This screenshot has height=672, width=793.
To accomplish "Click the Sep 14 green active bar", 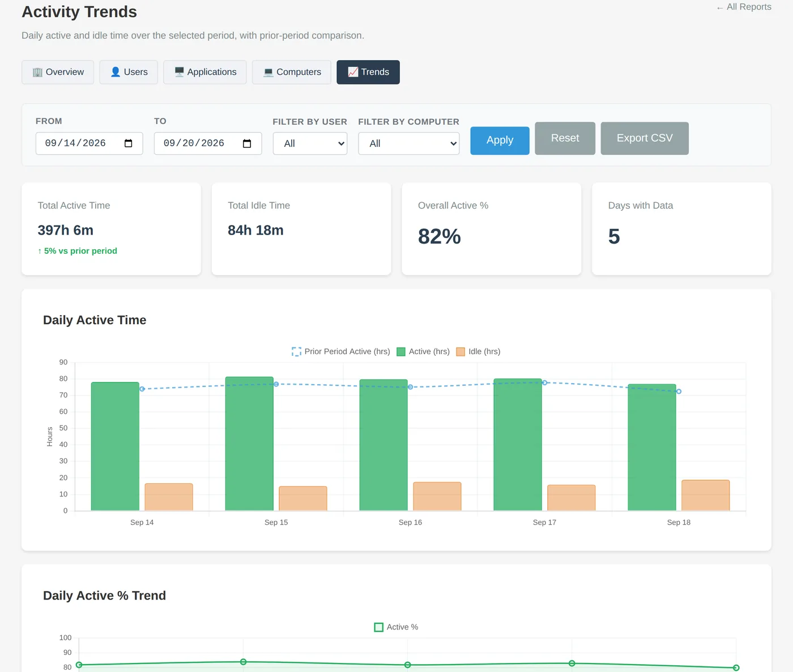I will point(115,446).
